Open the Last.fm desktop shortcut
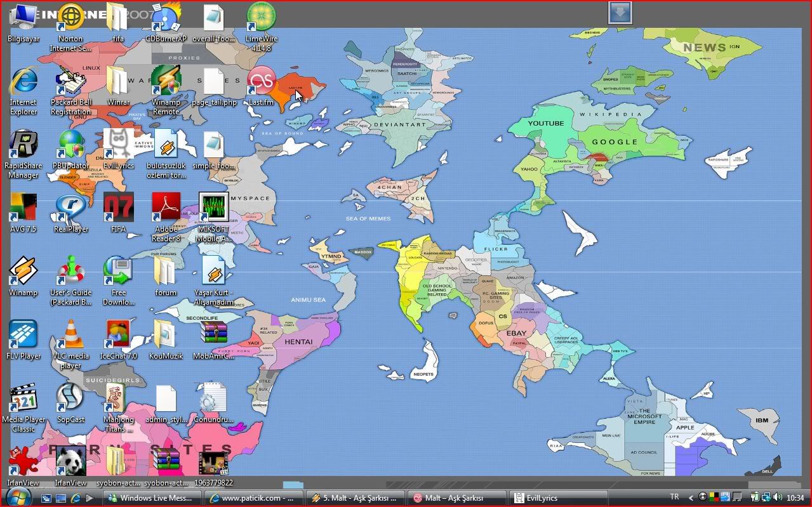This screenshot has width=812, height=507. coord(261,87)
